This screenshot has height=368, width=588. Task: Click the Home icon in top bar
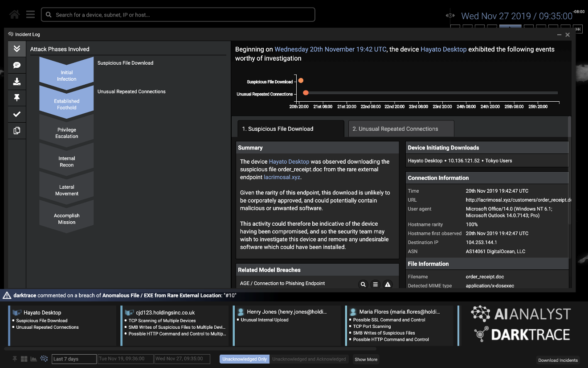[x=14, y=15]
